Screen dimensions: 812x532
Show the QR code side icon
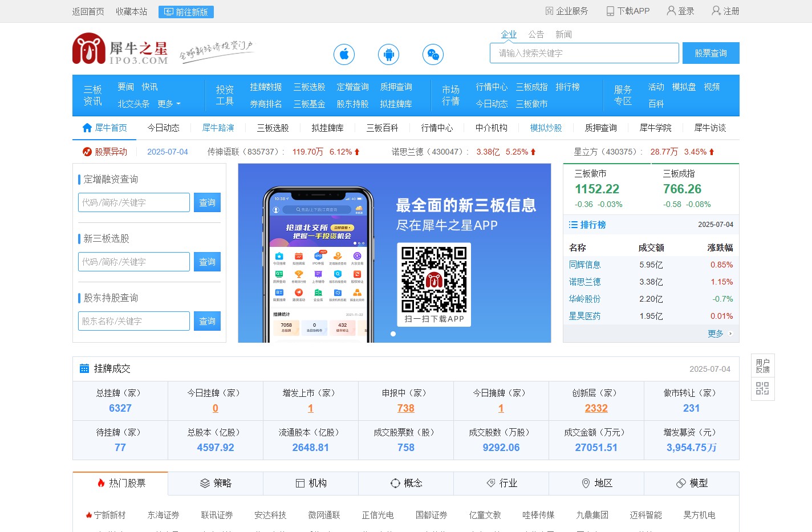(x=762, y=389)
